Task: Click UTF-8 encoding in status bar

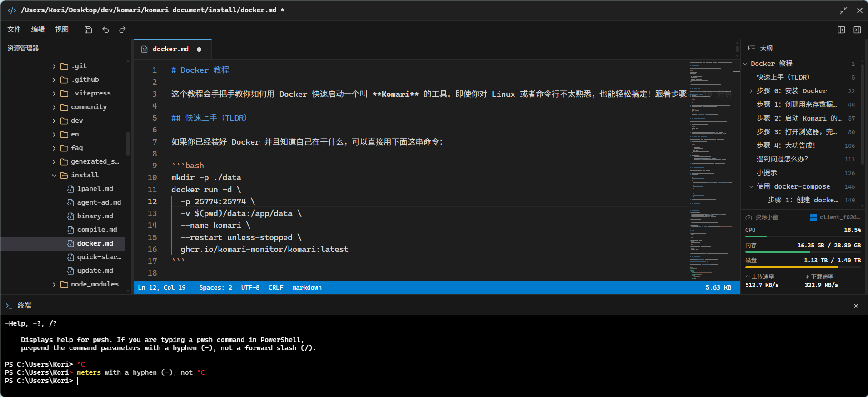Action: (x=250, y=287)
